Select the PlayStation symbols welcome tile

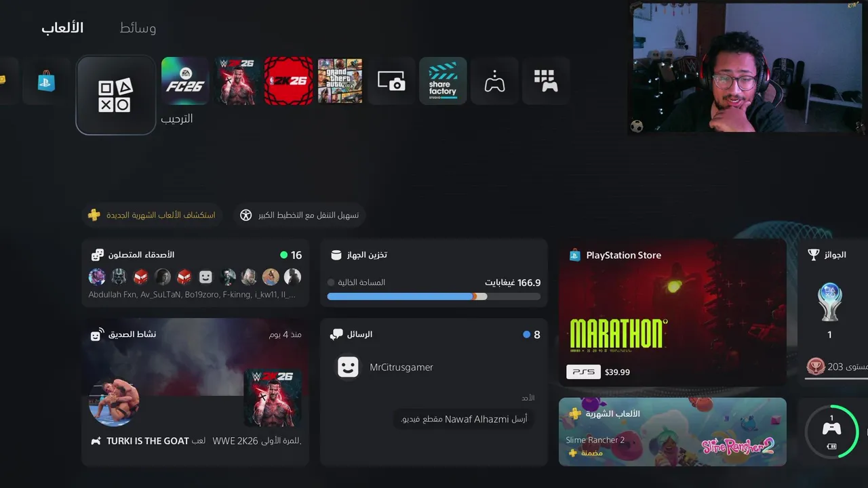(x=116, y=96)
